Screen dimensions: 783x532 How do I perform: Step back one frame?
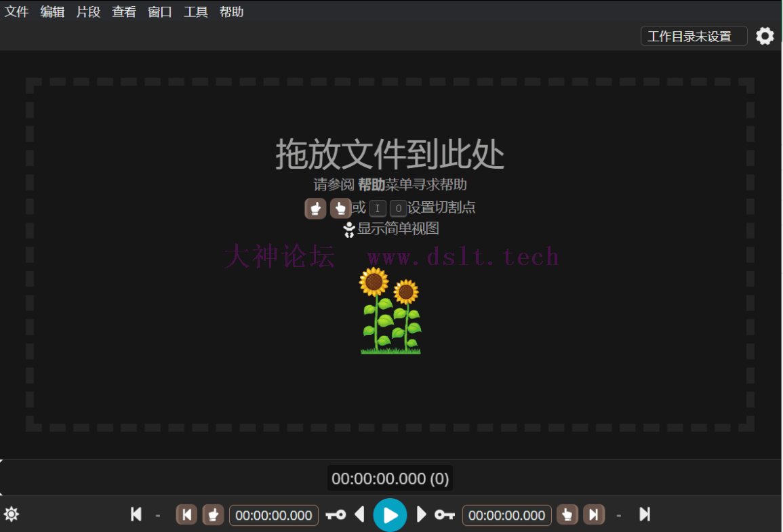coord(359,515)
